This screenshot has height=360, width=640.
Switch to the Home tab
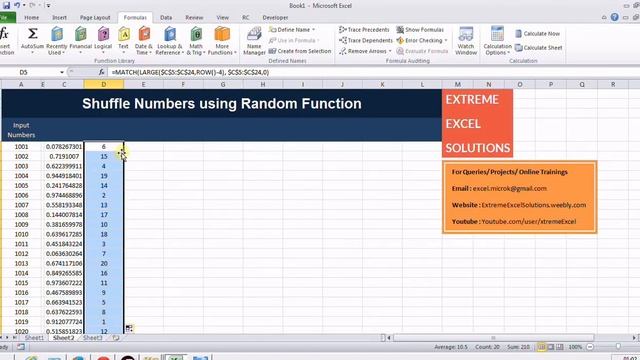pos(31,18)
